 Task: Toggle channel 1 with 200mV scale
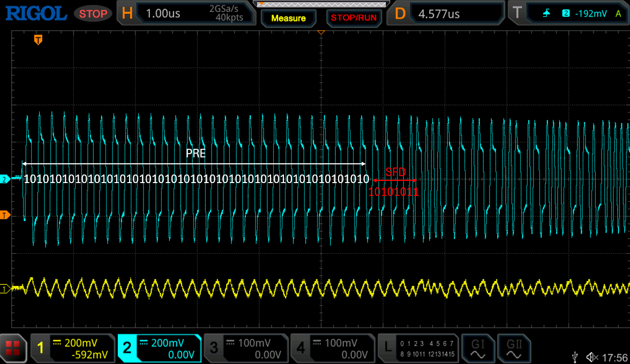click(x=73, y=348)
